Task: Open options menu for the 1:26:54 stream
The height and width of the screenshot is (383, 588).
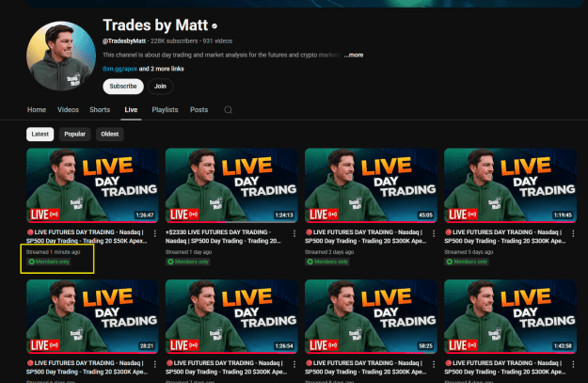Action: (x=294, y=364)
